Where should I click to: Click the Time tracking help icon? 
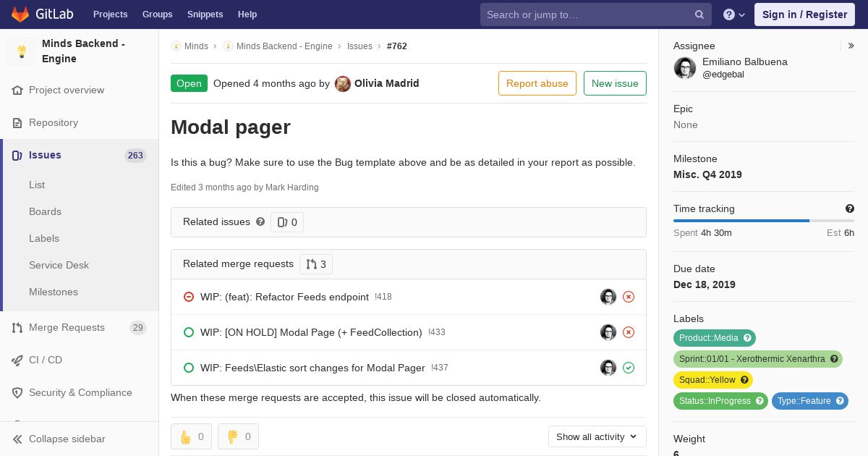[x=850, y=208]
